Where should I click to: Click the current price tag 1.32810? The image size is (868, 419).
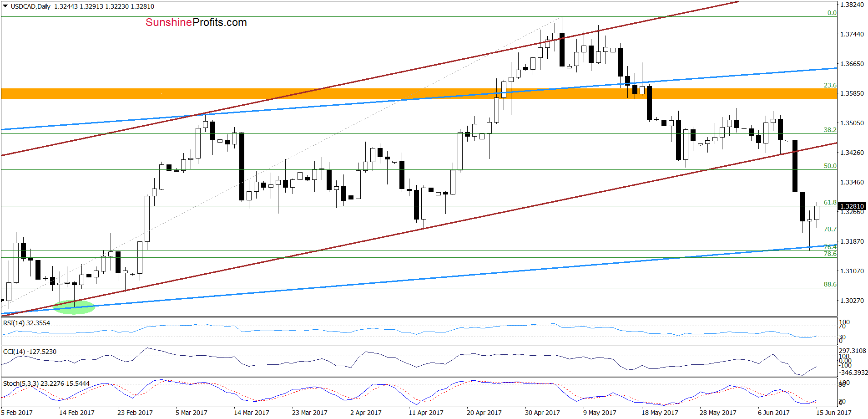click(x=852, y=206)
